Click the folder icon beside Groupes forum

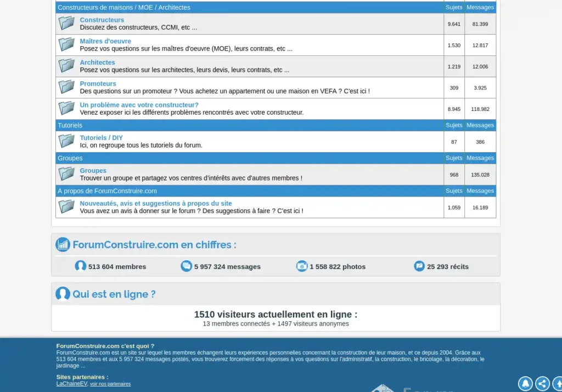click(x=66, y=174)
